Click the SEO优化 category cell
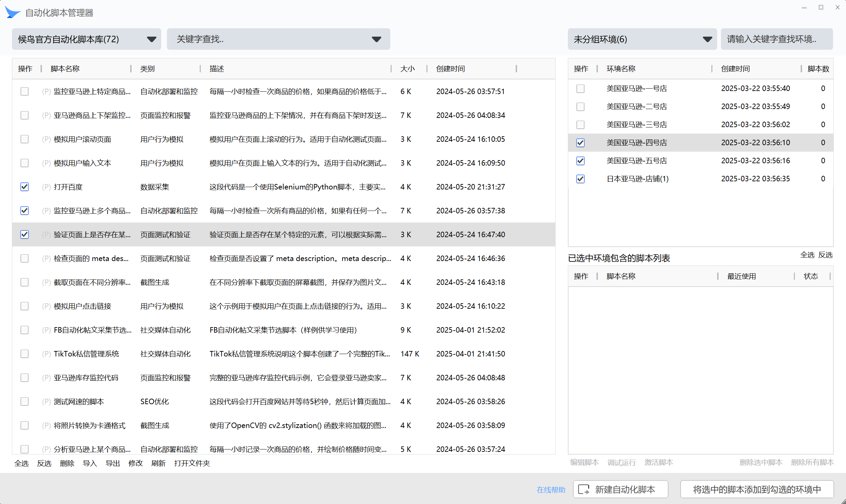 (154, 401)
